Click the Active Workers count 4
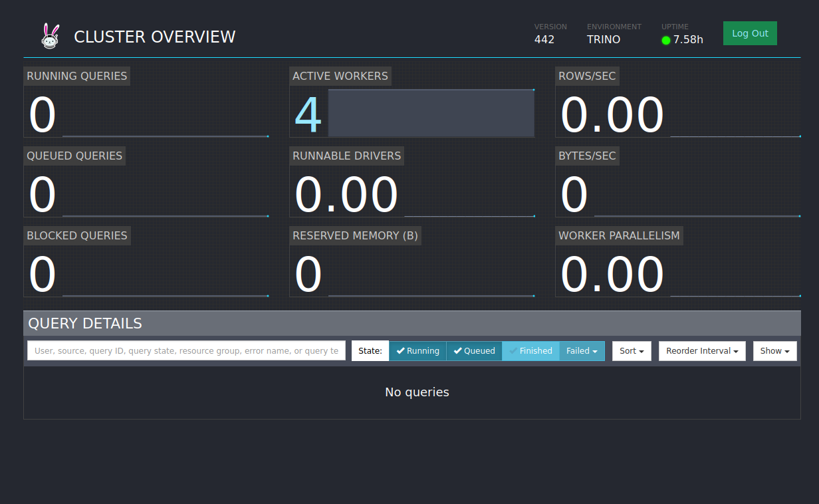The height and width of the screenshot is (504, 819). [x=308, y=115]
